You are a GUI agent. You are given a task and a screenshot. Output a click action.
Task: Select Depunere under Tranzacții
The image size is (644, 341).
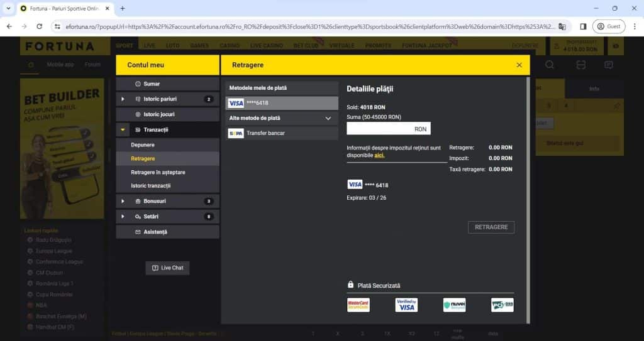143,145
